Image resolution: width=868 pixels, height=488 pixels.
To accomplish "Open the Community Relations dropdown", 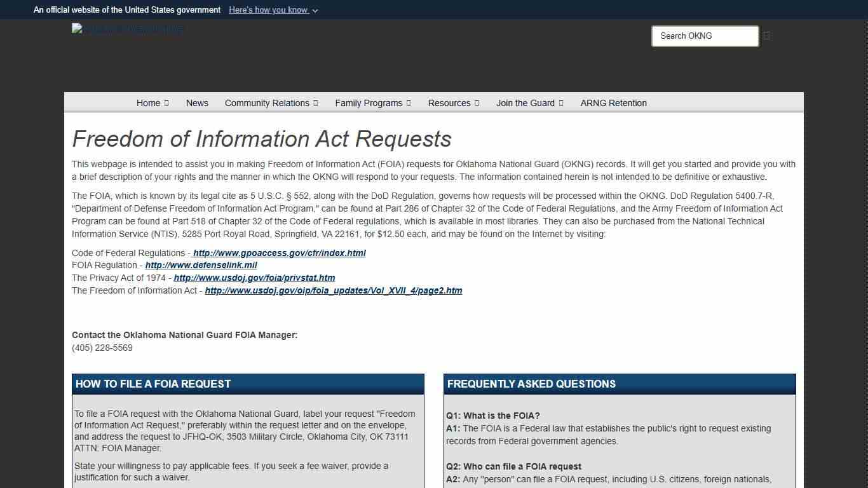I will click(x=271, y=103).
